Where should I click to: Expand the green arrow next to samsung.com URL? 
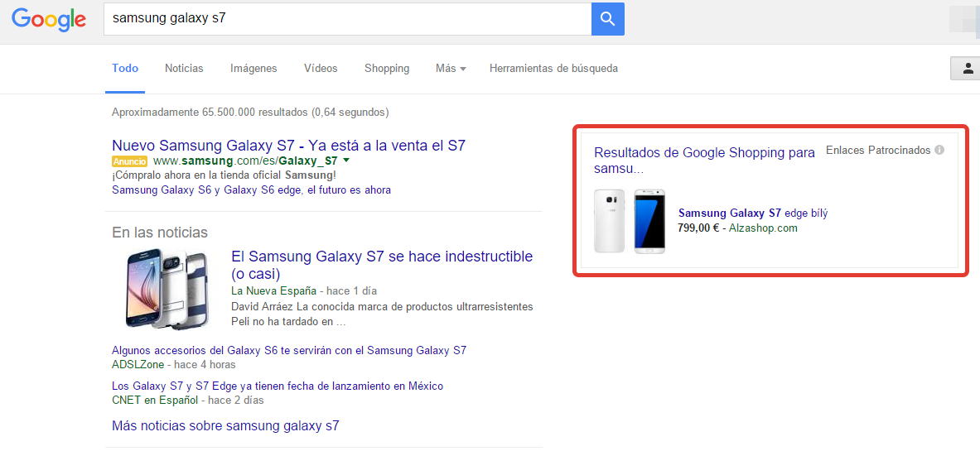coord(346,161)
